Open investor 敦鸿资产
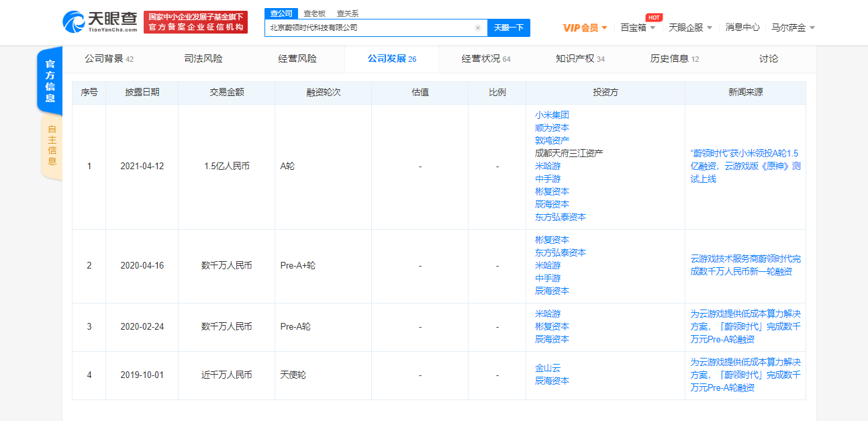Viewport: 868px width, 421px height. click(x=552, y=140)
